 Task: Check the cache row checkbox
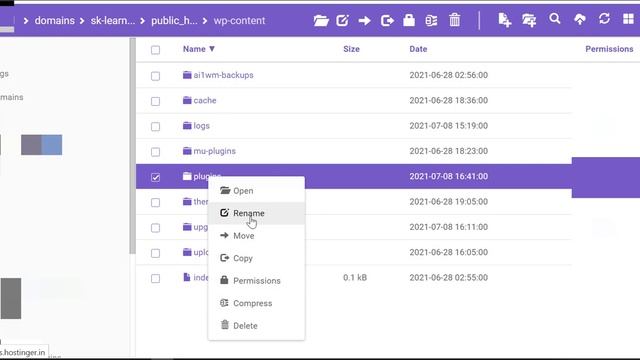pyautogui.click(x=156, y=101)
